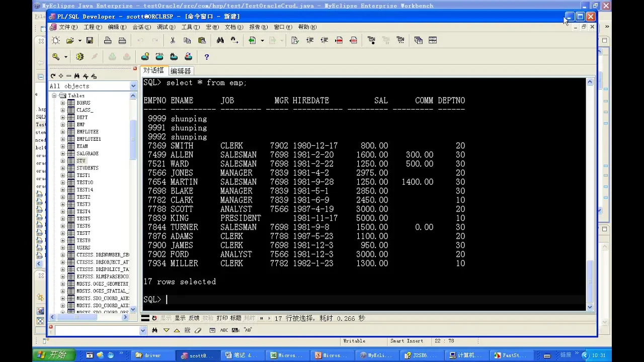The image size is (644, 362).
Task: Toggle the 打印 option in status bar
Action: (222, 318)
